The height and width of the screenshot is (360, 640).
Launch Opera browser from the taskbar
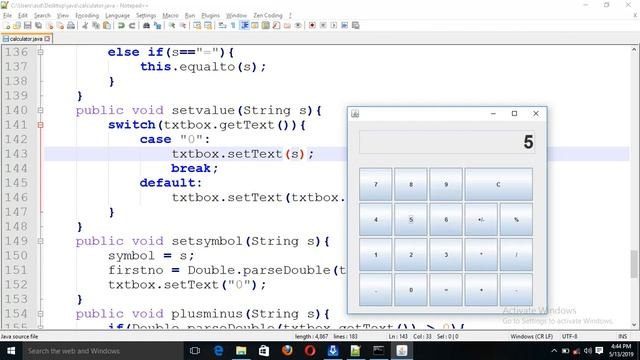pos(310,351)
